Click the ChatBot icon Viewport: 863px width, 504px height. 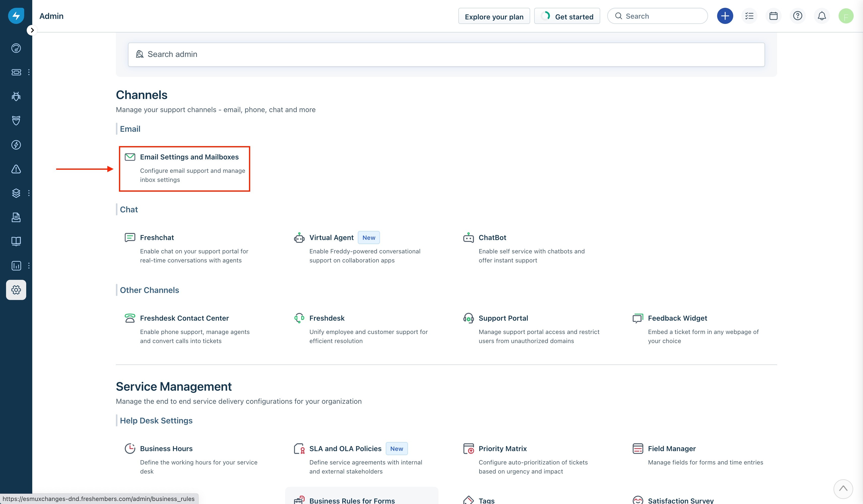[x=468, y=238]
